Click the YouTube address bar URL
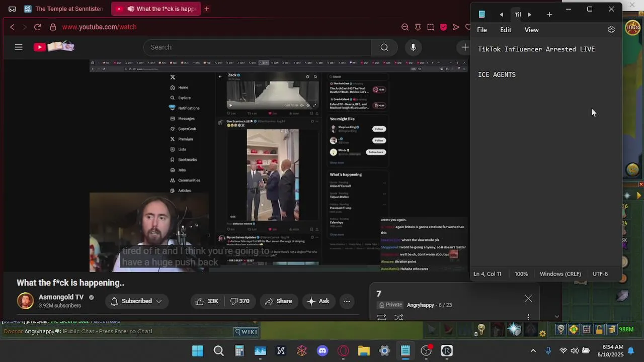The width and height of the screenshot is (644, 362). coord(100,27)
